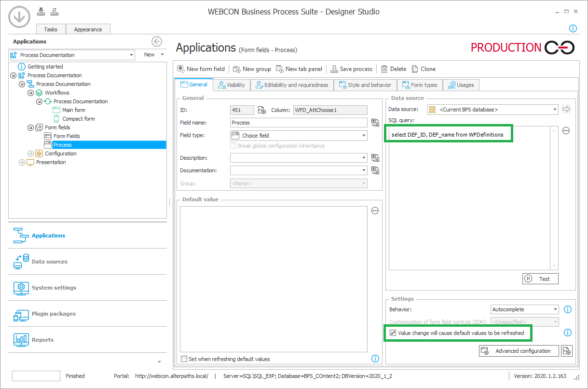Switch to the Tasks tab
Viewport: 588px width, 389px height.
pos(51,29)
